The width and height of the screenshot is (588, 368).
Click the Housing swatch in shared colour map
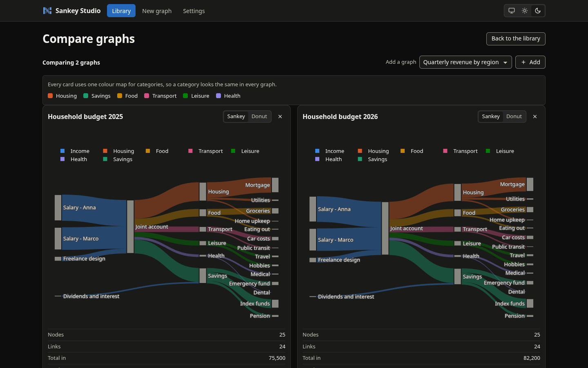coord(50,96)
